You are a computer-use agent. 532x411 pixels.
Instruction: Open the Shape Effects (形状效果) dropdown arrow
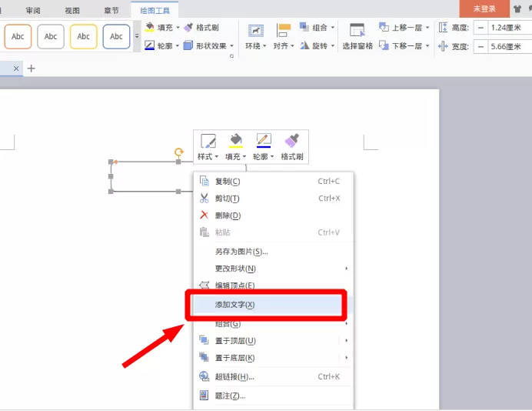click(231, 45)
